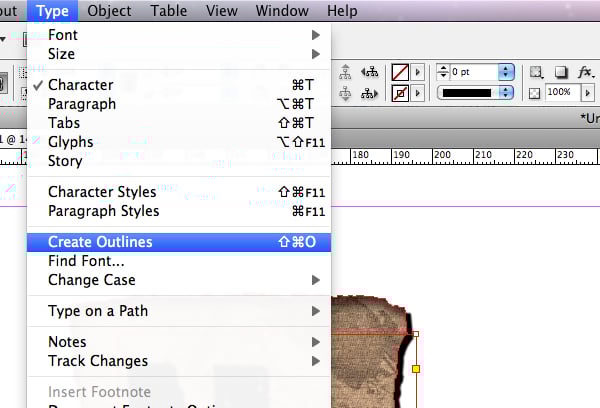Click the 0 pt stroke weight field

[x=474, y=72]
